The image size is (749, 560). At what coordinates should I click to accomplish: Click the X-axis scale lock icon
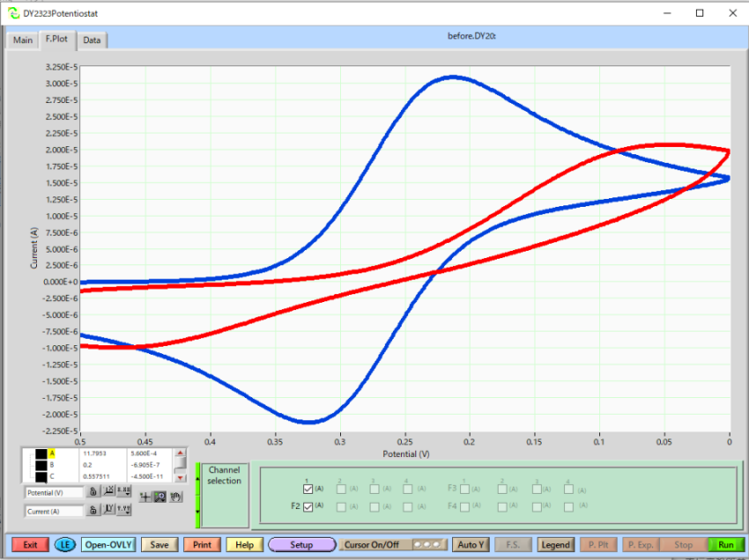coord(93,493)
